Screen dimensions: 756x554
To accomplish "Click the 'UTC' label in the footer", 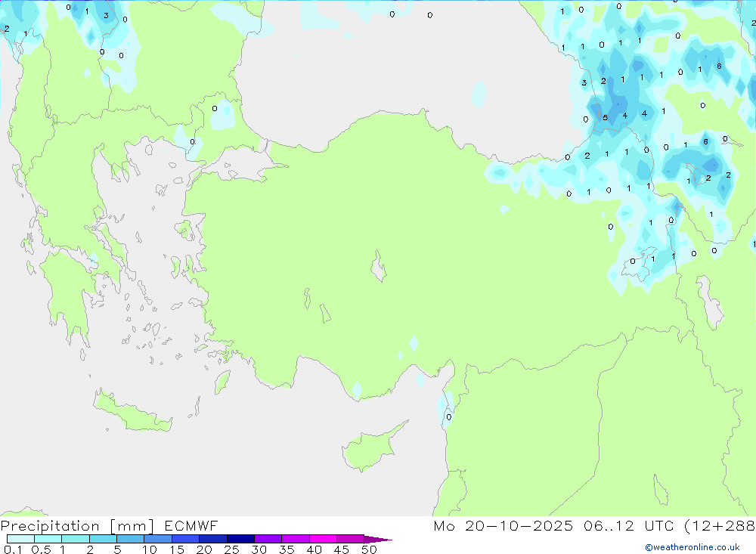I will [x=659, y=525].
